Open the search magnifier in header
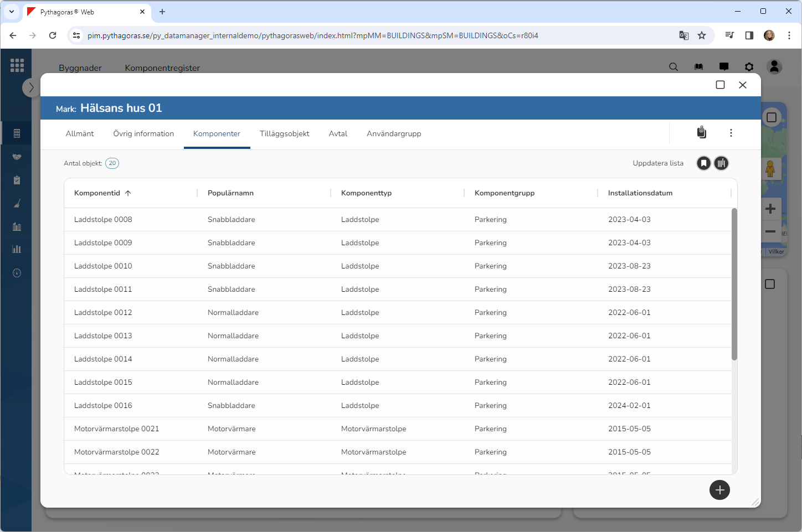 (x=674, y=67)
